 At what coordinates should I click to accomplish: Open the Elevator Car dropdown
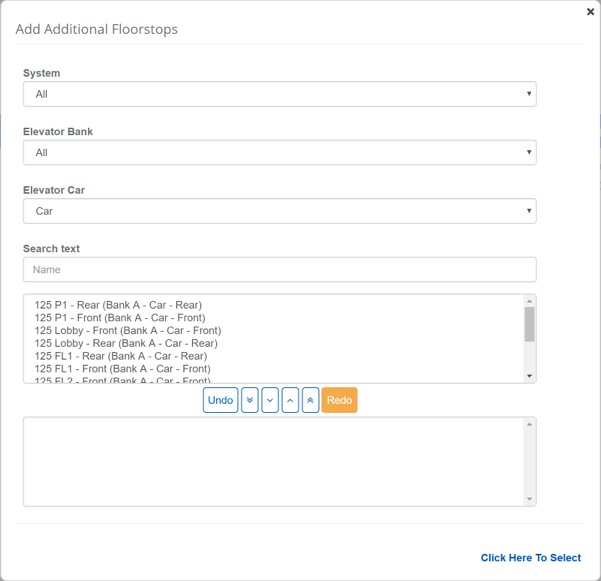click(279, 211)
